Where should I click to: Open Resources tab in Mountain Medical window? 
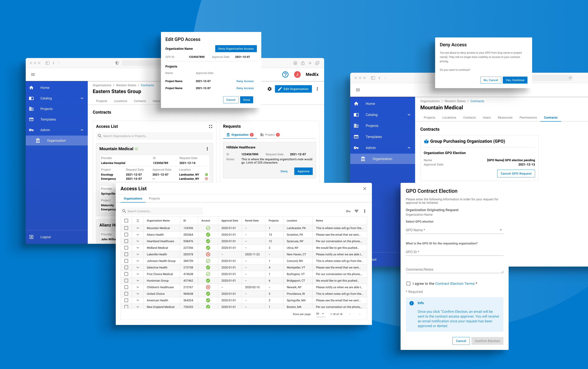coord(505,117)
